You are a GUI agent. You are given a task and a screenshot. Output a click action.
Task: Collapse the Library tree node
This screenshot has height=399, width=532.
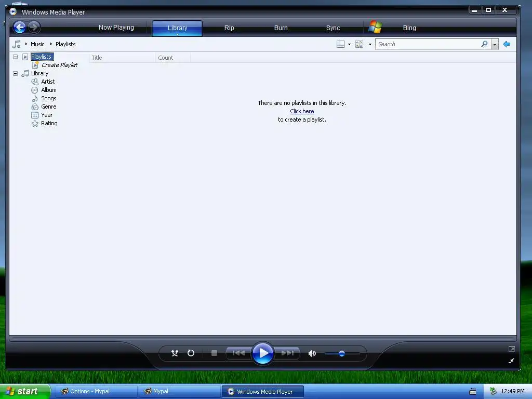tap(15, 73)
